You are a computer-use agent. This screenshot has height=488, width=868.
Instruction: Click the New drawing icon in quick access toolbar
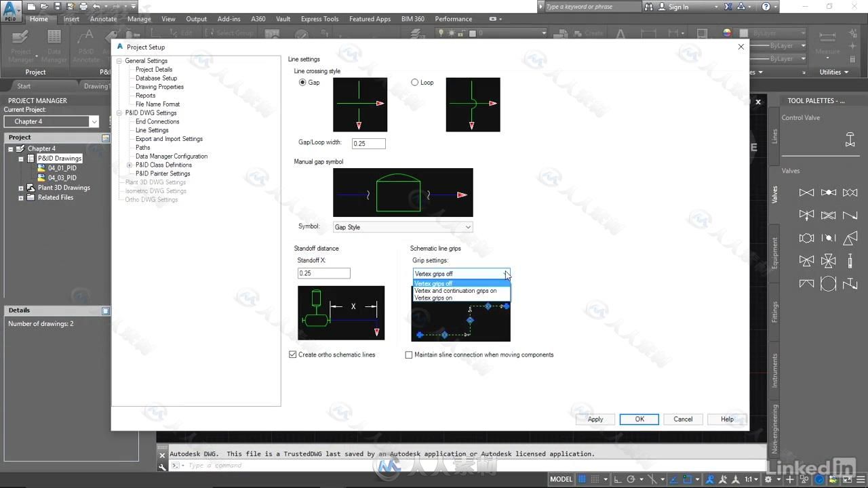tap(32, 6)
